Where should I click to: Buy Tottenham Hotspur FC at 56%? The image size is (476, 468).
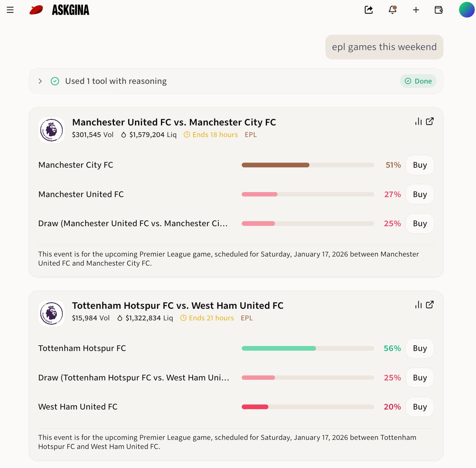420,348
